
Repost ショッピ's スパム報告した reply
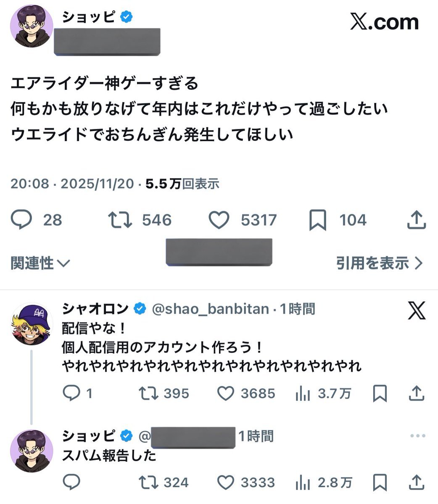tap(148, 483)
